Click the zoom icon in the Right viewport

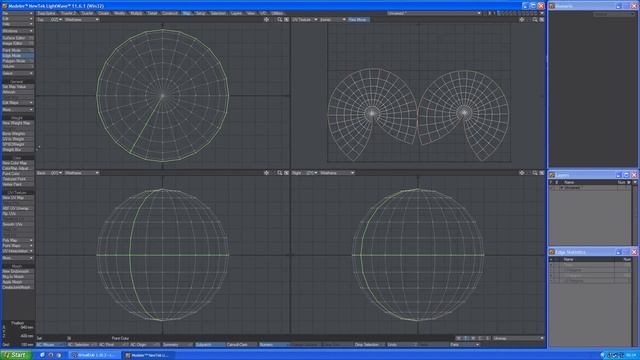tap(535, 173)
